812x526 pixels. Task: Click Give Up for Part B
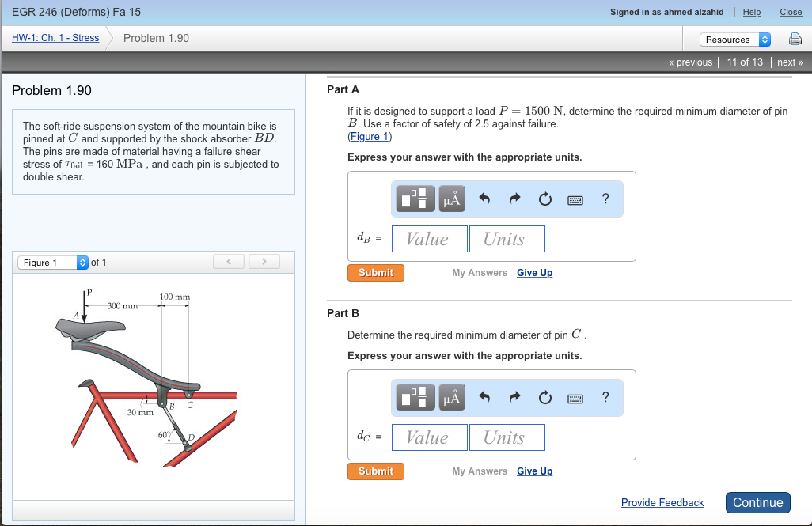point(534,471)
